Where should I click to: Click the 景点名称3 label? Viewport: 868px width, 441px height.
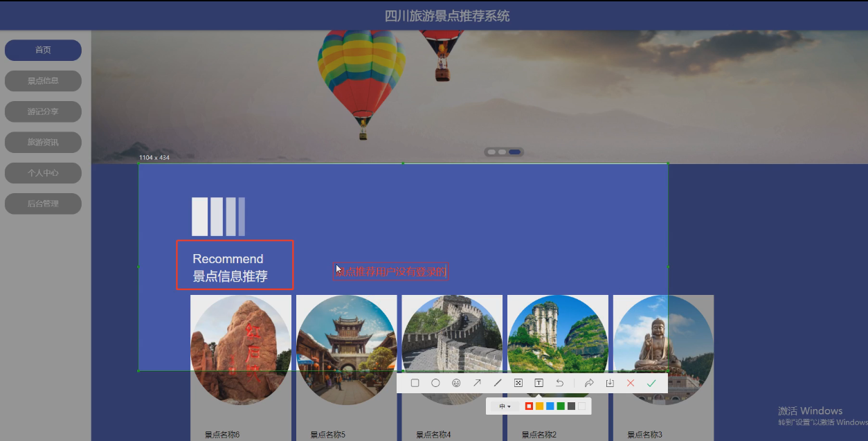coord(645,435)
